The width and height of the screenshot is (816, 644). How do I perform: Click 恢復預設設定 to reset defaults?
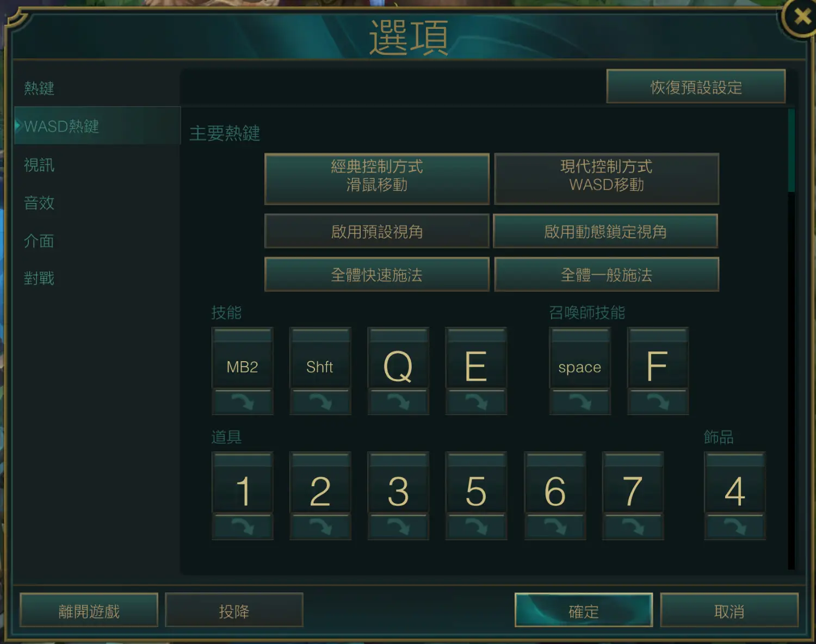[x=696, y=86]
